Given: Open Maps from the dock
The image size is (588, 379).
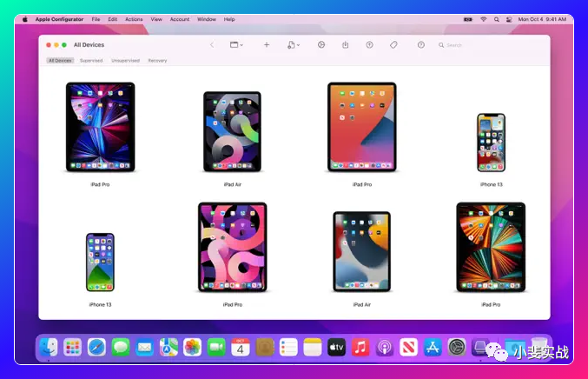Looking at the screenshot, I should [x=168, y=347].
